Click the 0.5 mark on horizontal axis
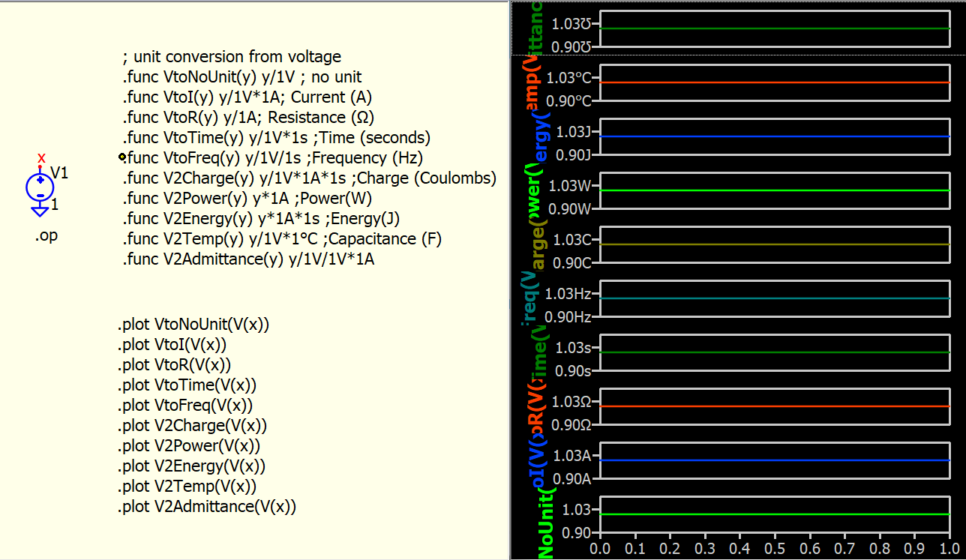Image resolution: width=966 pixels, height=560 pixels. pos(775,548)
